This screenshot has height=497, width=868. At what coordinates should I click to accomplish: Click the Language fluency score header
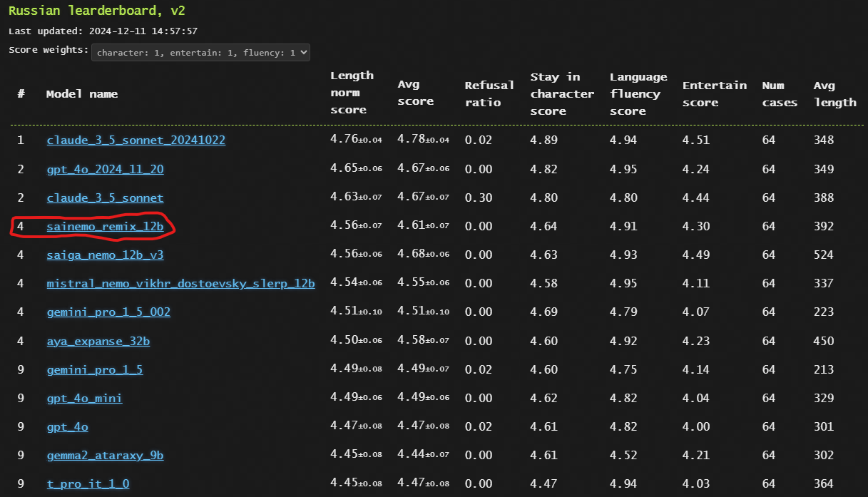(638, 93)
